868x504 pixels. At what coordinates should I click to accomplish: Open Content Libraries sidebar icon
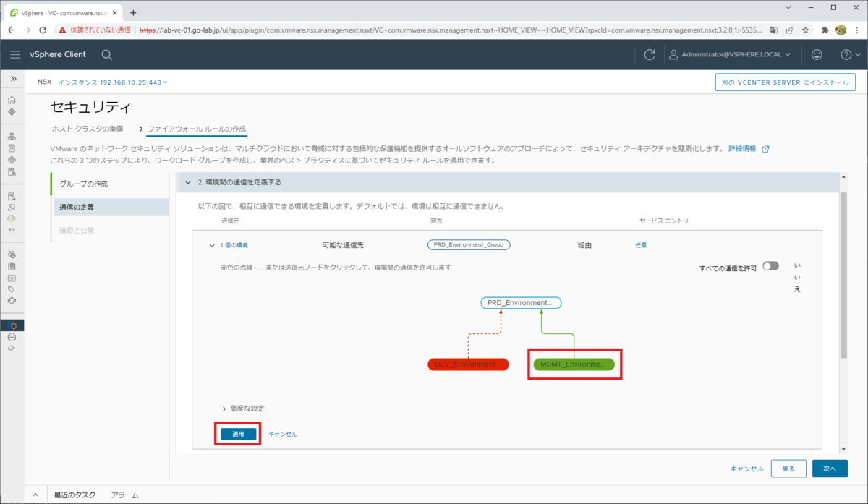[12, 148]
